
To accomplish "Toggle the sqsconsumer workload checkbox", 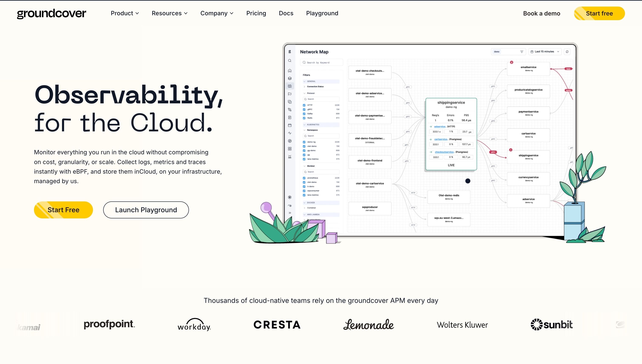I will (304, 191).
